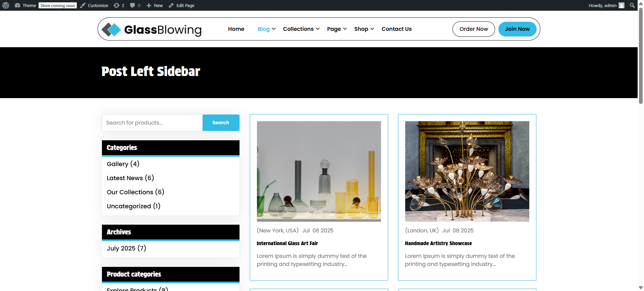Open the Theme dashboard in admin bar
644x291 pixels.
click(25, 5)
